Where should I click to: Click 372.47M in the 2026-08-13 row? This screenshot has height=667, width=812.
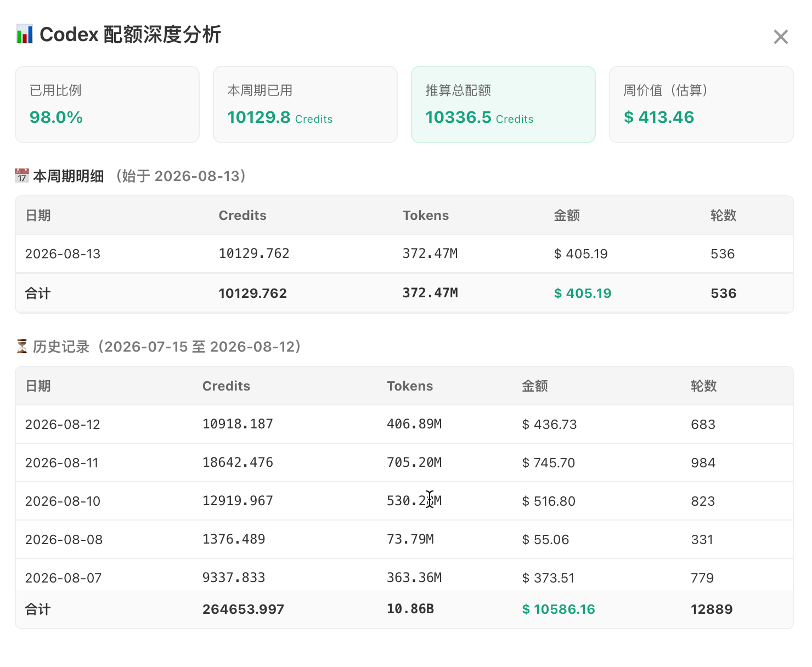[430, 253]
